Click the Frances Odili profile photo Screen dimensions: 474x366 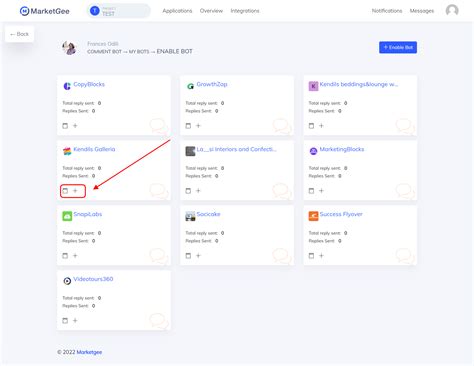tap(69, 48)
